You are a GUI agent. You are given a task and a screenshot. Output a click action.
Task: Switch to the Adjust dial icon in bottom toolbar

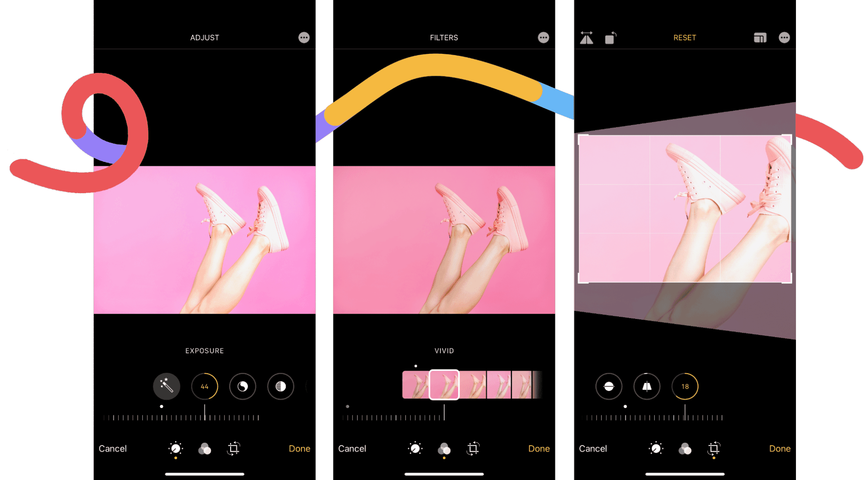point(175,449)
